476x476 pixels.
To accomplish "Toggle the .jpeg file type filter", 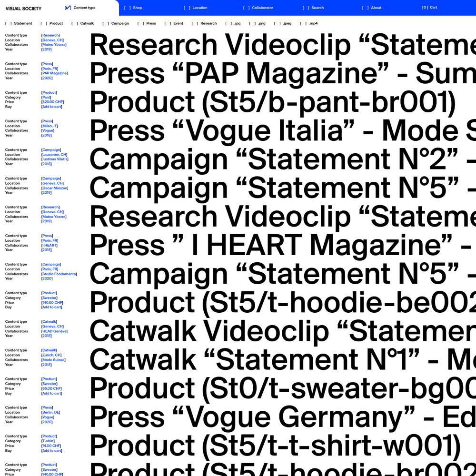I will [283, 23].
